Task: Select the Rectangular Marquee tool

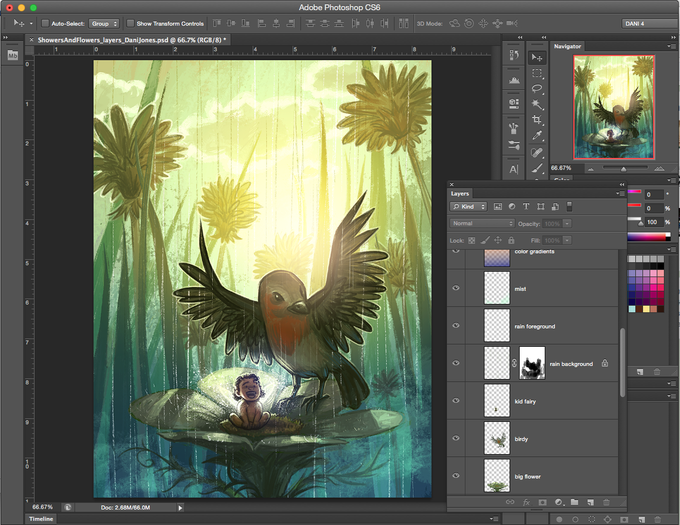Action: [x=537, y=73]
